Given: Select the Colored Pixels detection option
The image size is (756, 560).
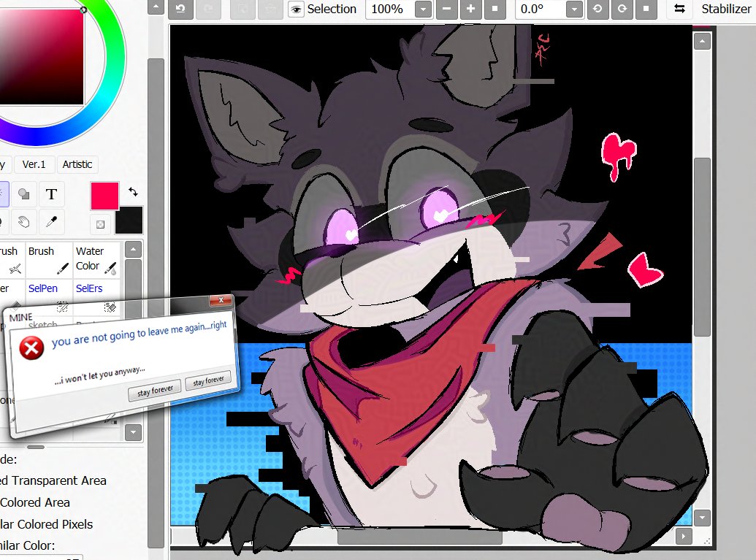Looking at the screenshot, I should coord(47,523).
